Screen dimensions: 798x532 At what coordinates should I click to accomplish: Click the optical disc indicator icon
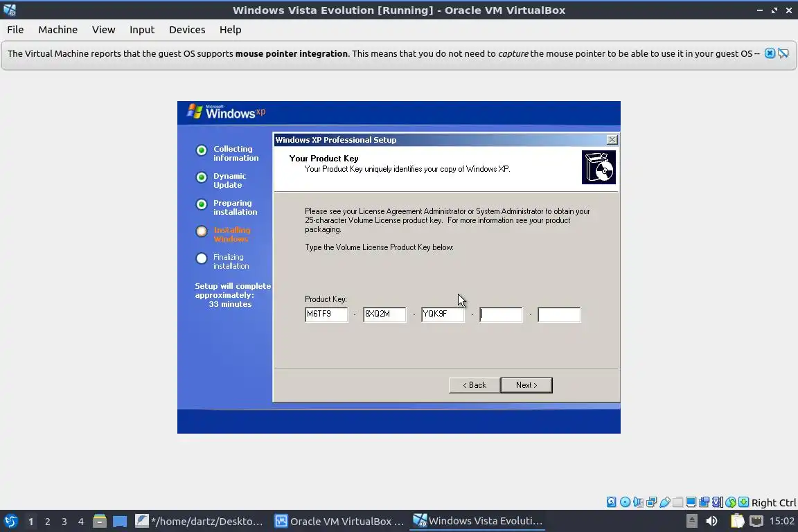625,502
